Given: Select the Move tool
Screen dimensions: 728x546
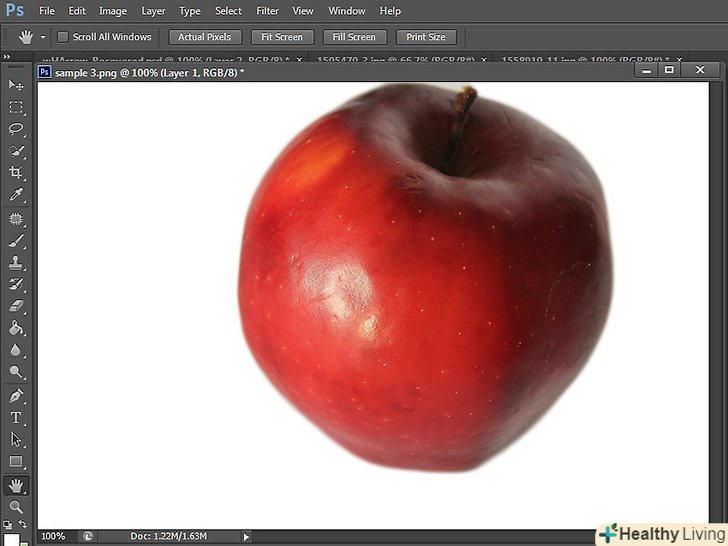Looking at the screenshot, I should (x=16, y=85).
